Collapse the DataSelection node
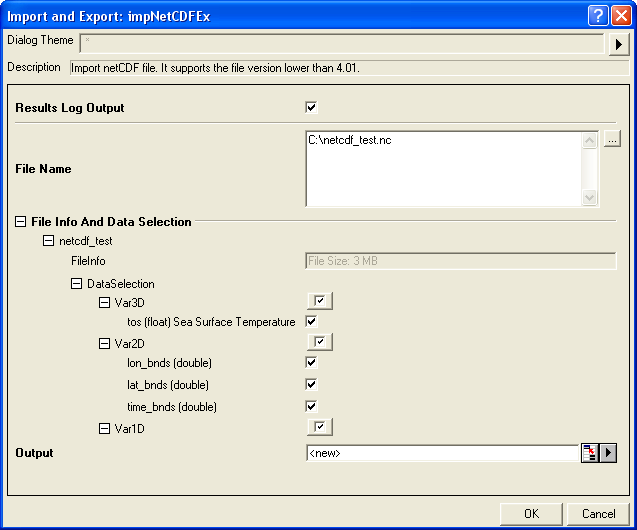The height and width of the screenshot is (530, 637). (x=77, y=284)
